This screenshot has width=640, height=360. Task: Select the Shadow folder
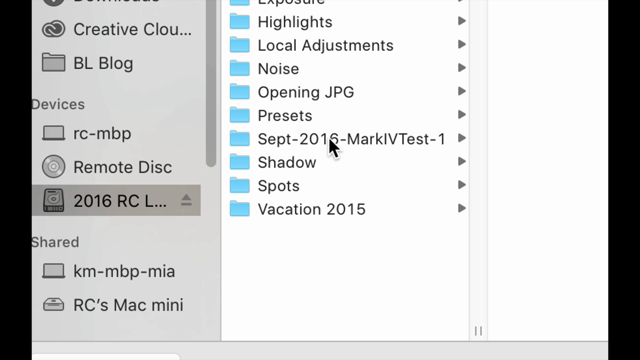345,162
